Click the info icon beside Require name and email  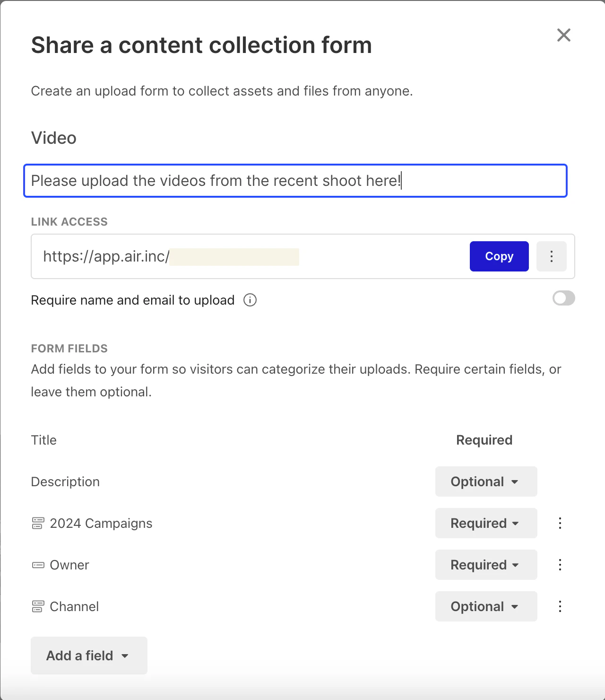(250, 300)
